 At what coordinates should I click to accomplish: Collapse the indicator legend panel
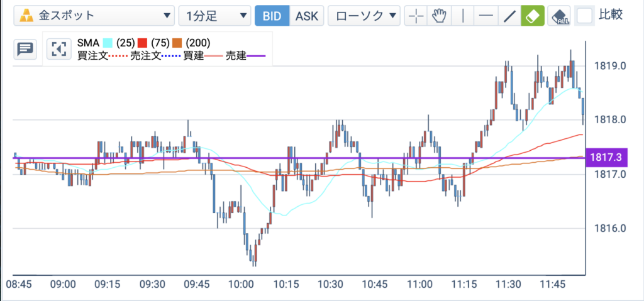pyautogui.click(x=59, y=49)
